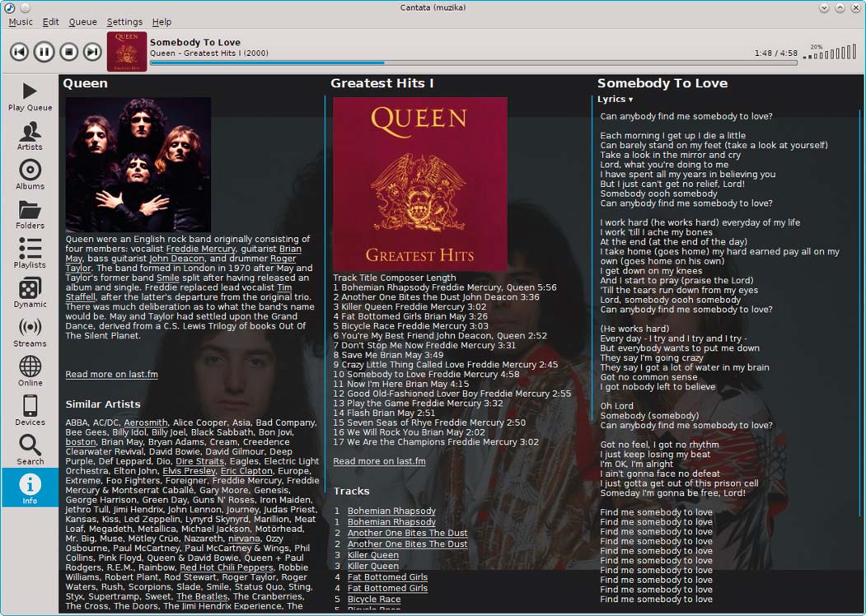Open the Help menu
The image size is (866, 616).
coord(161,21)
